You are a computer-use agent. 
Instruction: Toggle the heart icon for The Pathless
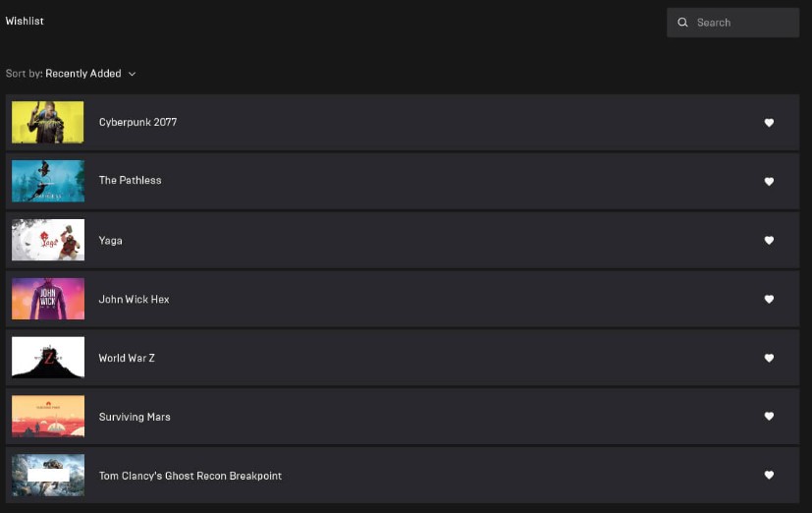(769, 182)
